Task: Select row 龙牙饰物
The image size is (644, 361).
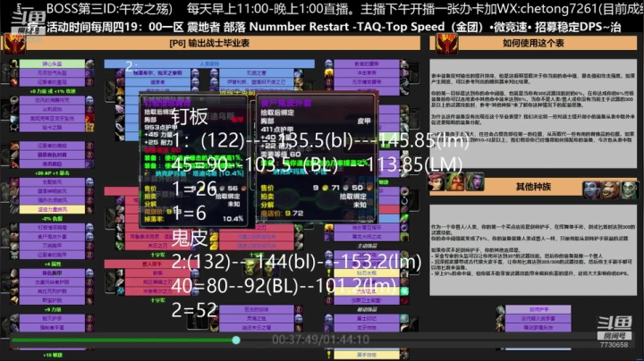Action: [367, 327]
